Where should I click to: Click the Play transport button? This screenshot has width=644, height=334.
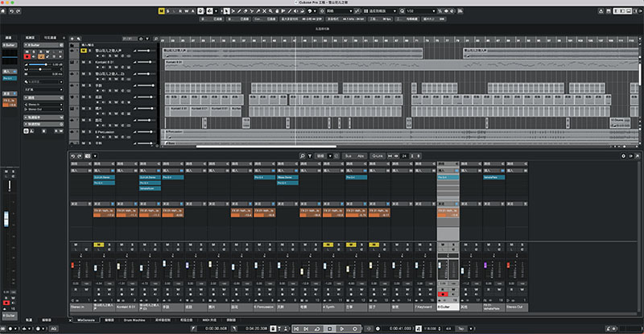click(x=341, y=328)
